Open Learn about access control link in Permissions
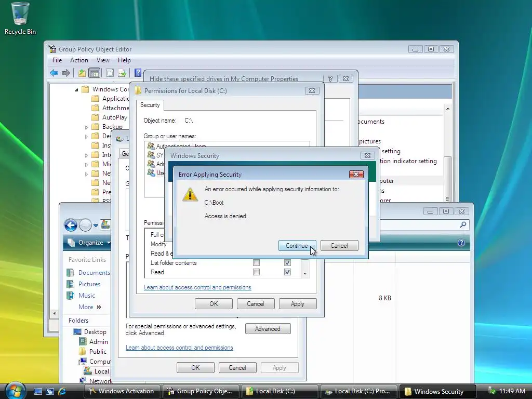 pos(197,287)
